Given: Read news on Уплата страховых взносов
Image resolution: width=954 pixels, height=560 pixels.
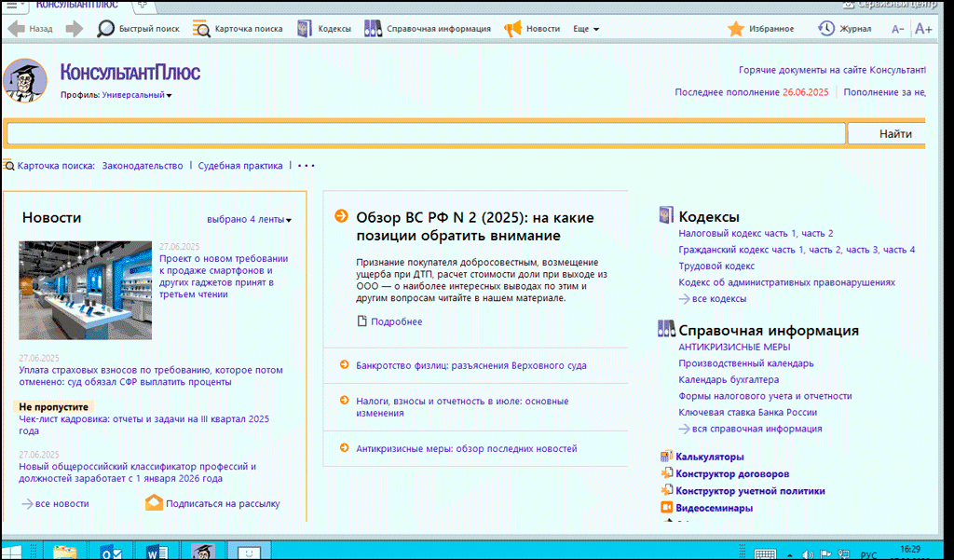Looking at the screenshot, I should [151, 376].
